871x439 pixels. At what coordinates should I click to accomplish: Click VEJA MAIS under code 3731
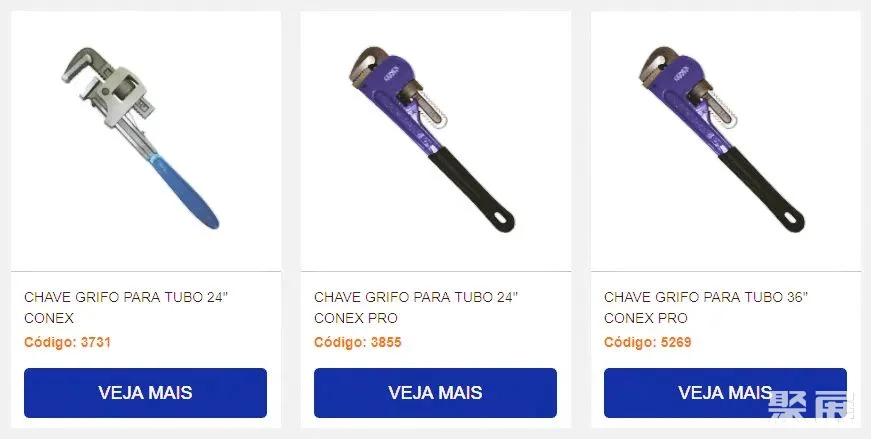146,393
